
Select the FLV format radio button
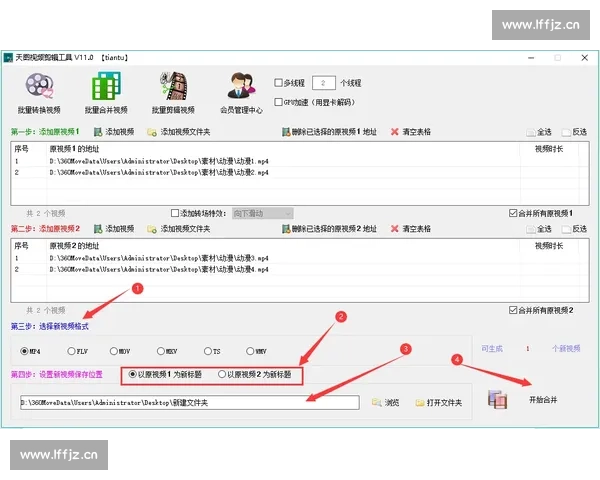pos(71,351)
